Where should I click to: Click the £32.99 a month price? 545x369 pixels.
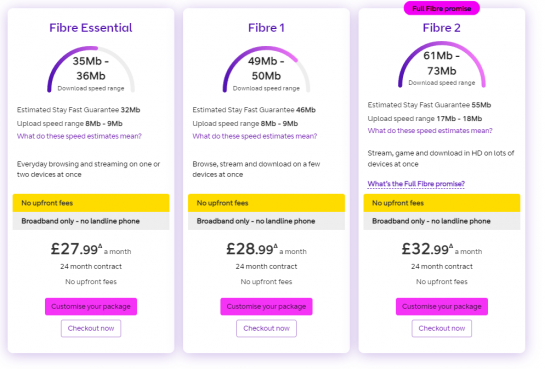(x=442, y=249)
